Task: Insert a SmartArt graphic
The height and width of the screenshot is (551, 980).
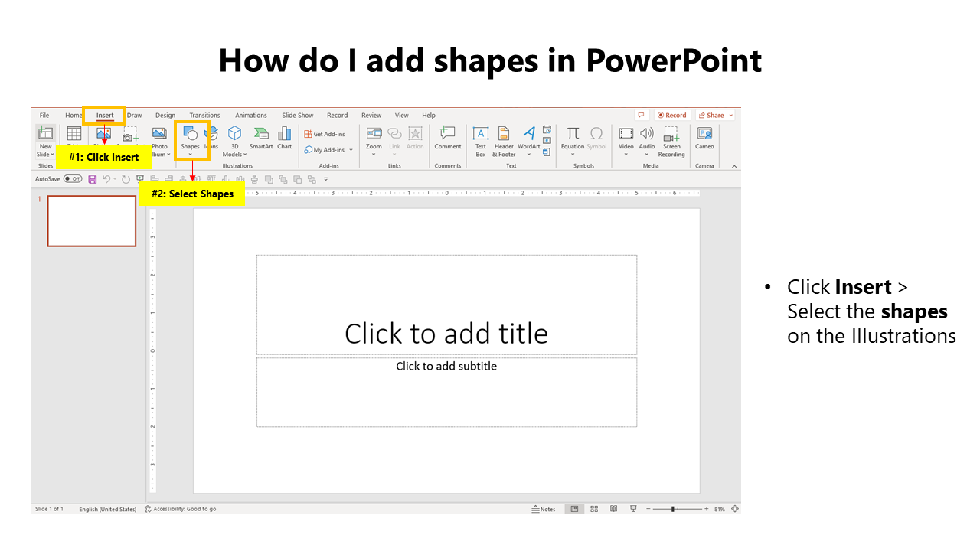Action: tap(261, 139)
